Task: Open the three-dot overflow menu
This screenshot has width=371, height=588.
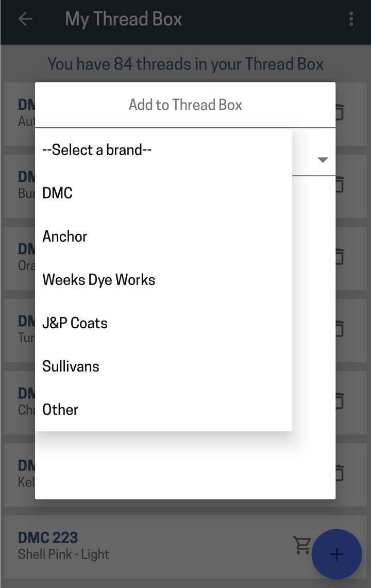Action: pos(351,19)
